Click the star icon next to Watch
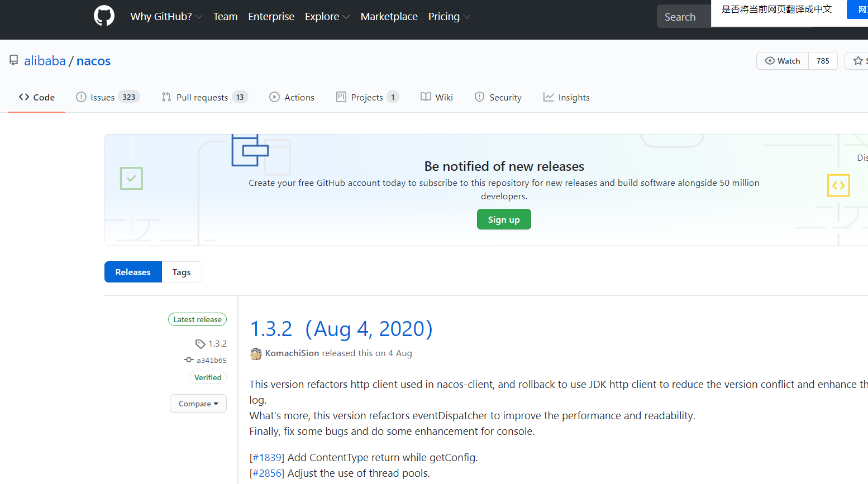The image size is (868, 484). [858, 60]
